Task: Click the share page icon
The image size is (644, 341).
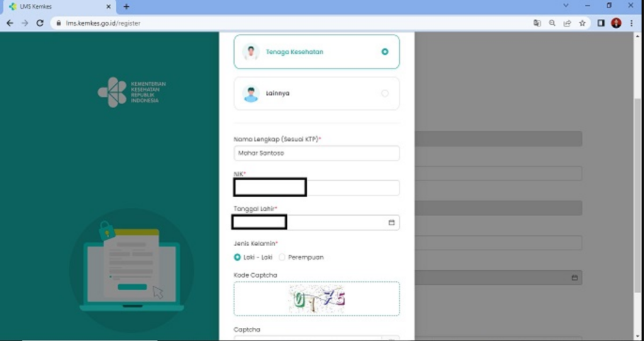Action: (x=567, y=23)
